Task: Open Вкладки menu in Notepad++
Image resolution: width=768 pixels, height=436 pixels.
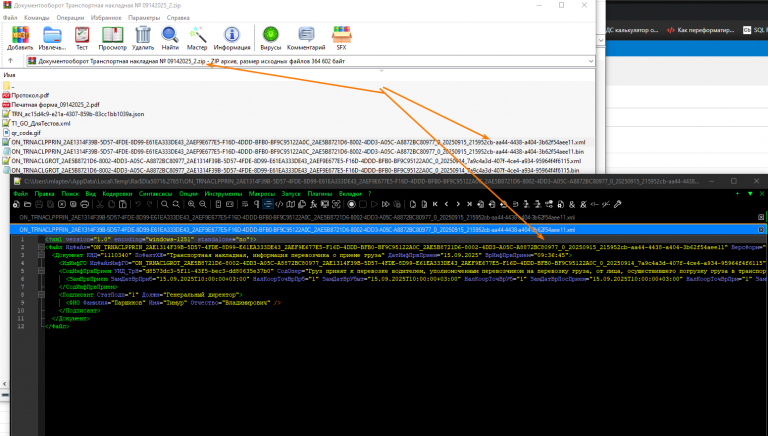Action: pyautogui.click(x=350, y=194)
